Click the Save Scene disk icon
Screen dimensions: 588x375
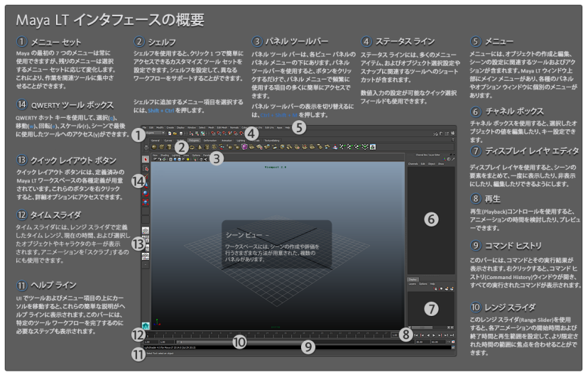pyautogui.click(x=181, y=133)
